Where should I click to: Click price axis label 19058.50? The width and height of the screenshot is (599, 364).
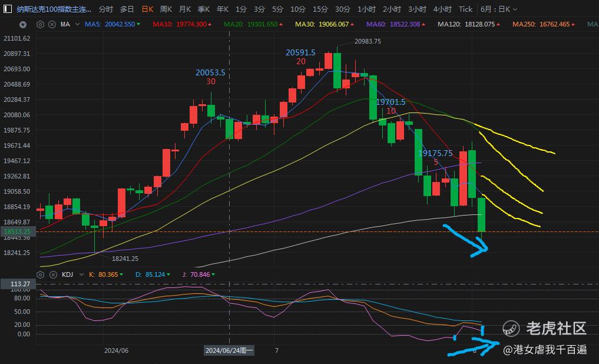pyautogui.click(x=17, y=191)
